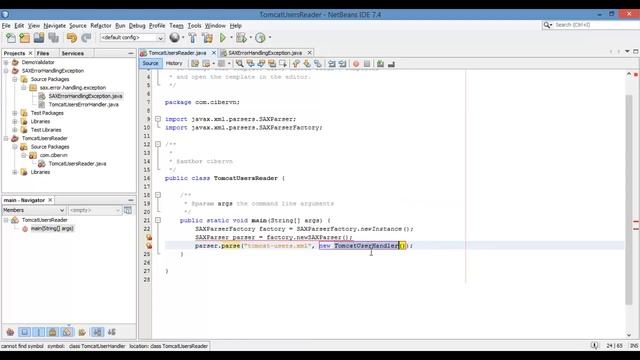Screen dimensions: 640x360
Task: Toggle Show Inner Classes filter in Navigator
Action: click(67, 332)
